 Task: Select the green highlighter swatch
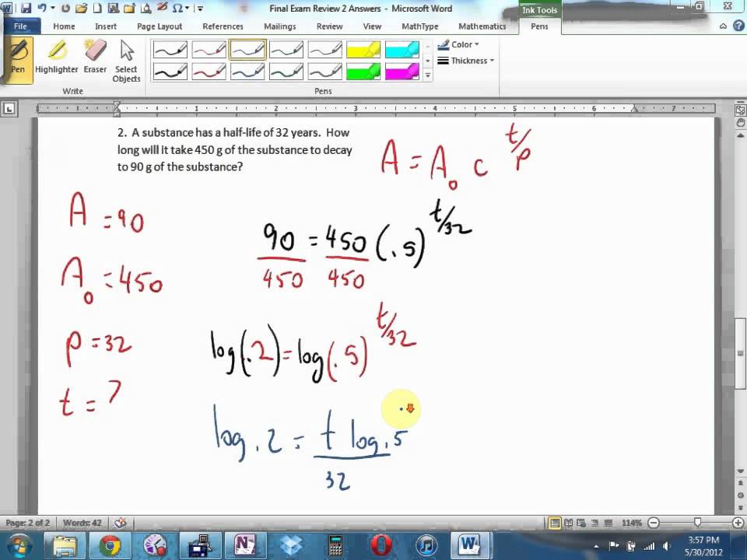pyautogui.click(x=363, y=72)
